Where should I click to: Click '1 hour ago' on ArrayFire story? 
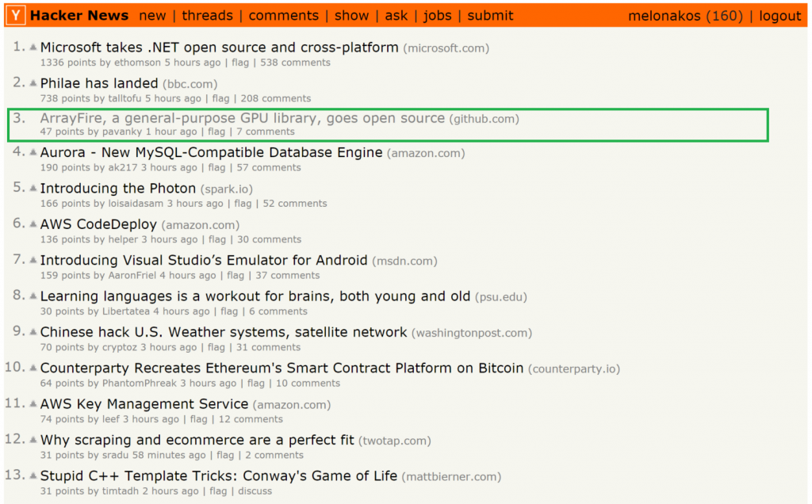pos(171,132)
